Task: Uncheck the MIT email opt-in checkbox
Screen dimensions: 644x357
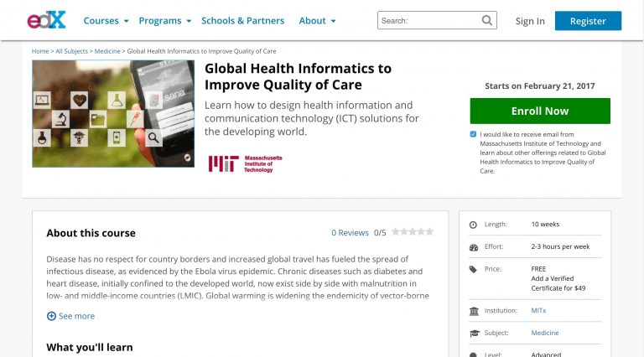Action: (474, 134)
